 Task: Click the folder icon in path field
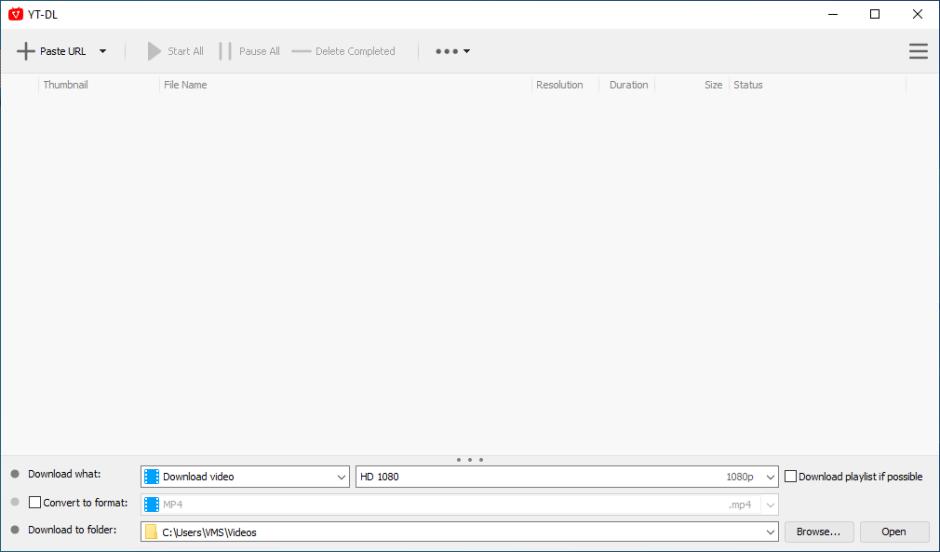pos(151,532)
